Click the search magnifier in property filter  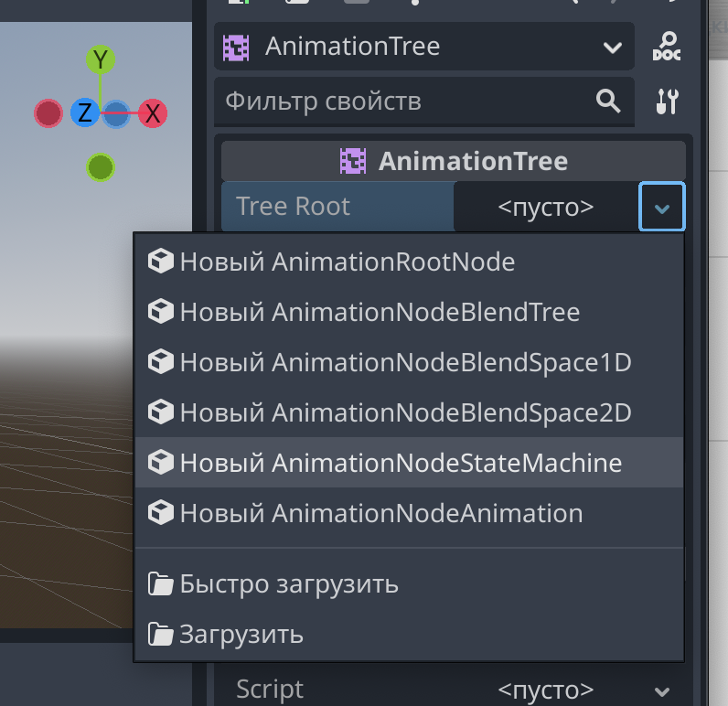[x=608, y=102]
